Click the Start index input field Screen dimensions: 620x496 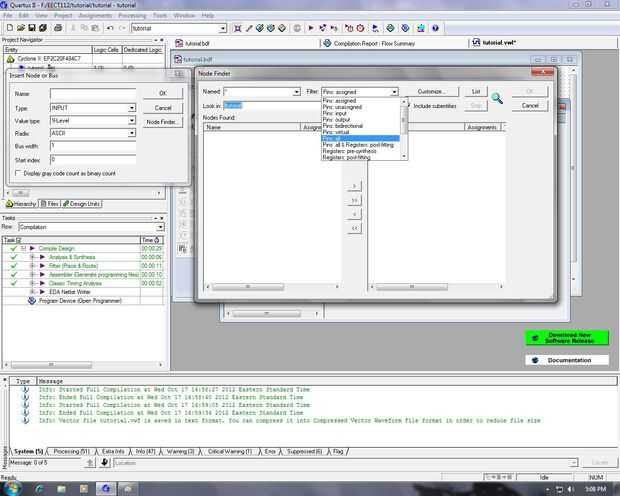(93, 159)
